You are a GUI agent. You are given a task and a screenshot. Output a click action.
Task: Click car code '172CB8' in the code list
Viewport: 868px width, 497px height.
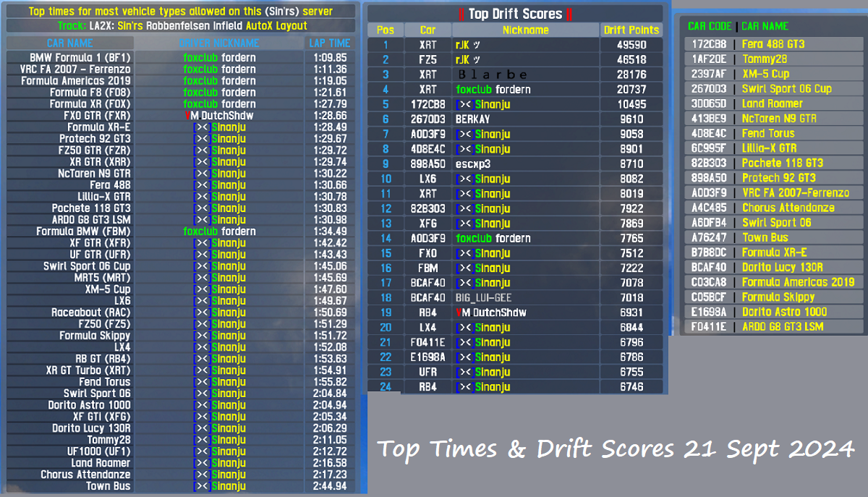[x=707, y=44]
